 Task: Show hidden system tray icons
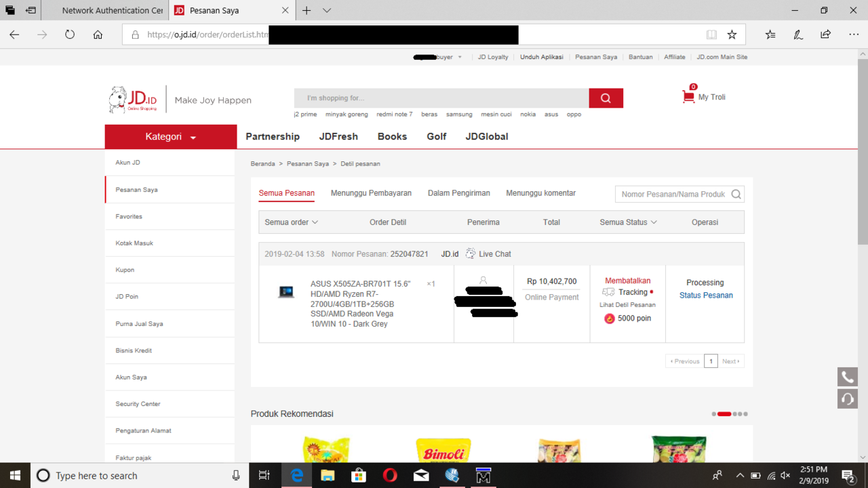pos(740,476)
